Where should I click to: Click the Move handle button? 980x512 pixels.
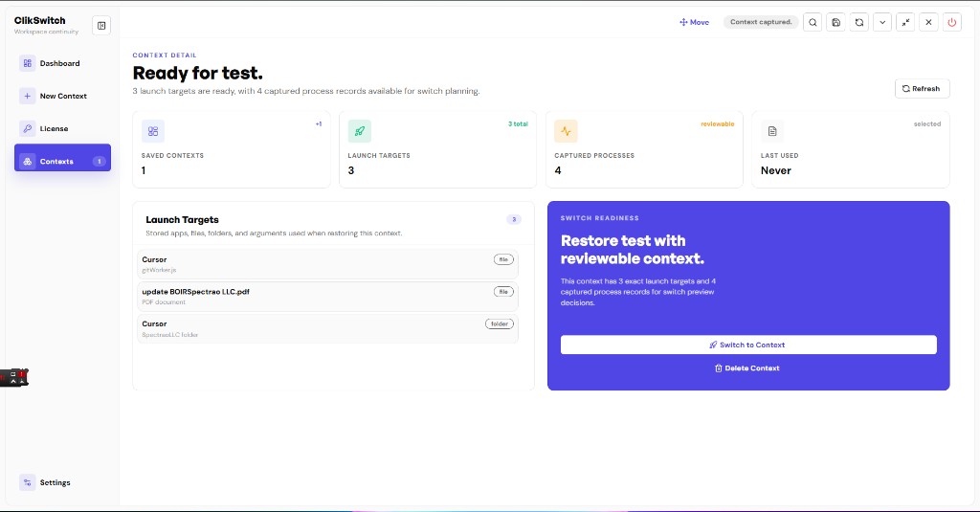click(x=695, y=22)
